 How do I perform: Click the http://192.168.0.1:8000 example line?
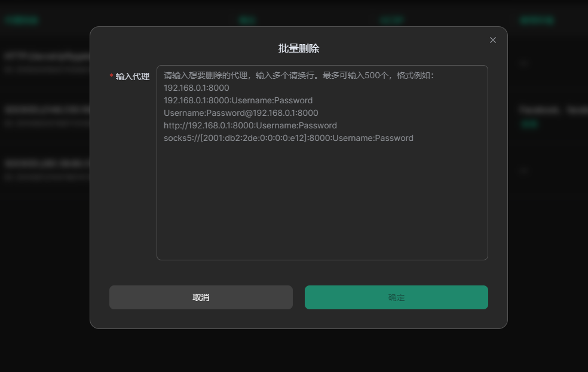tap(250, 125)
